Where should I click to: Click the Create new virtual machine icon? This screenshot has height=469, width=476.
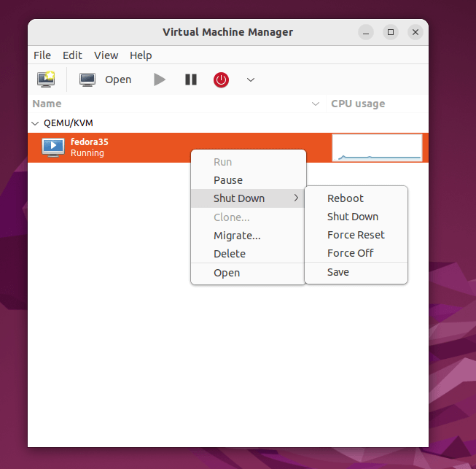(46, 80)
